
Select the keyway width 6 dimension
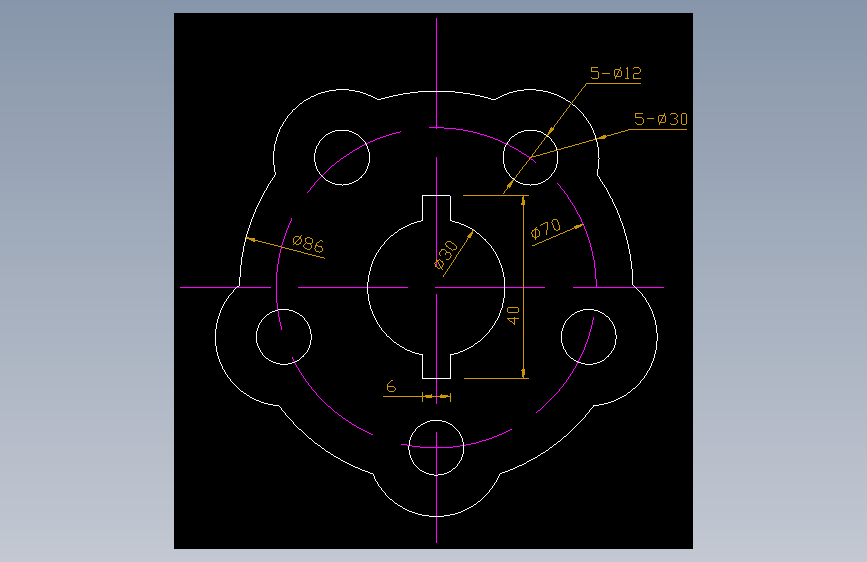(391, 386)
